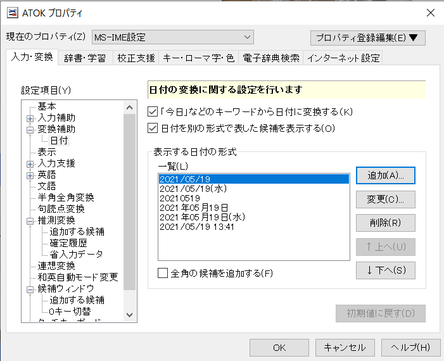Select 2021年05月19日(水) list entry
The image size is (444, 361).
[x=254, y=217]
